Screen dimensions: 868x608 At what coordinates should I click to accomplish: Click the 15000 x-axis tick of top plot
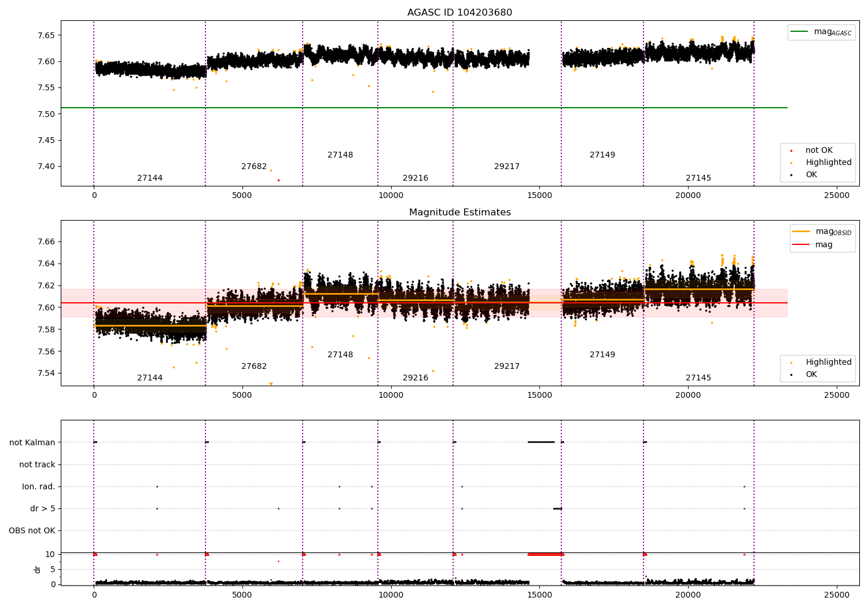click(539, 196)
